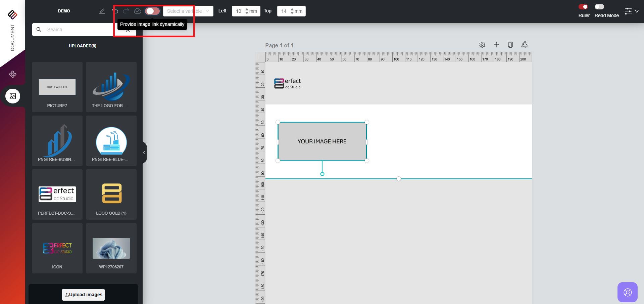This screenshot has width=644, height=304.
Task: Open the elements section in the sidebar
Action: (12, 74)
